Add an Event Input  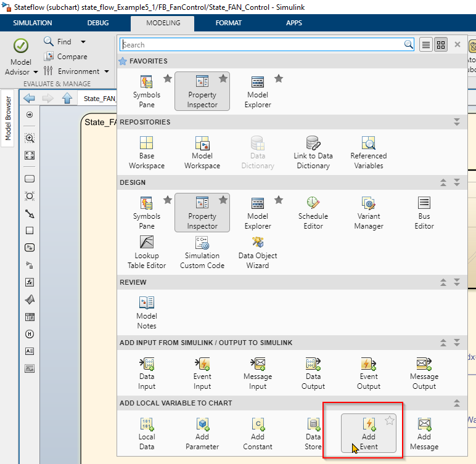click(x=202, y=373)
